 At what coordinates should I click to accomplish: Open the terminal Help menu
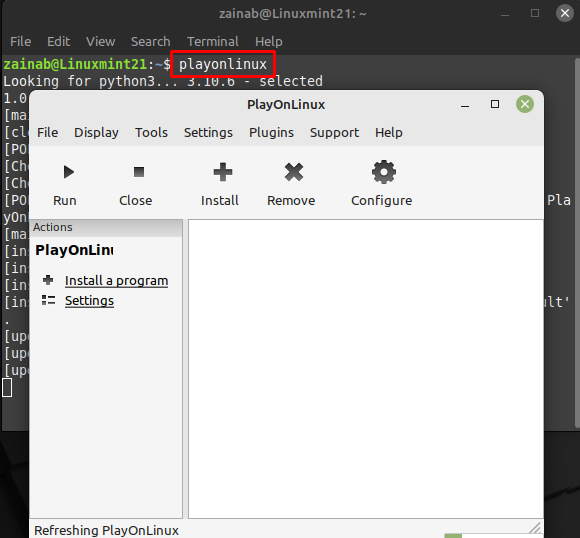(x=269, y=41)
